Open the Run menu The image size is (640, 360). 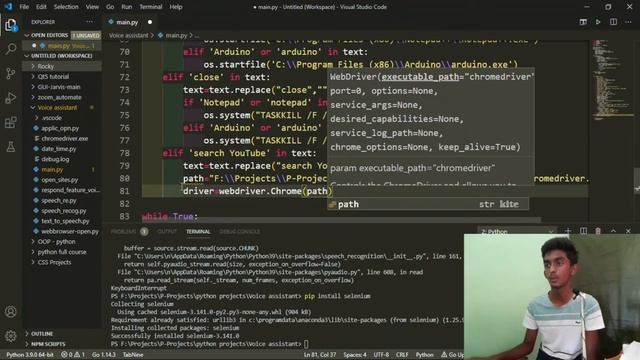tap(127, 7)
